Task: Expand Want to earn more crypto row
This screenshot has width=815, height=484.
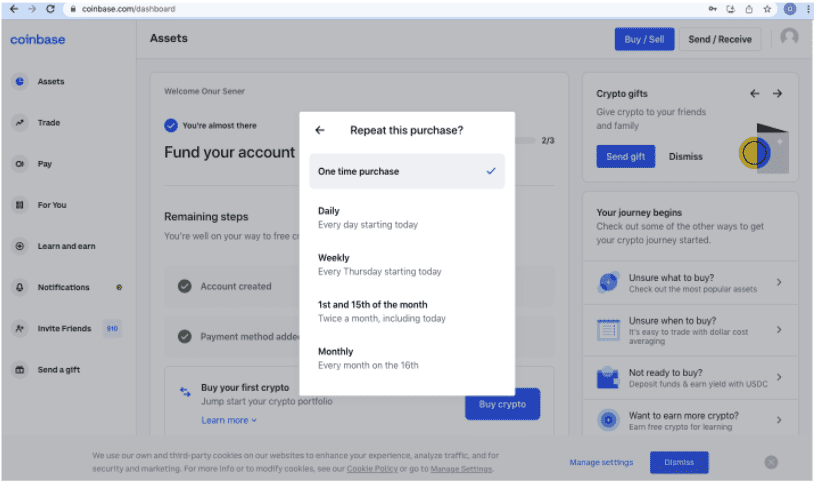Action: [690, 420]
